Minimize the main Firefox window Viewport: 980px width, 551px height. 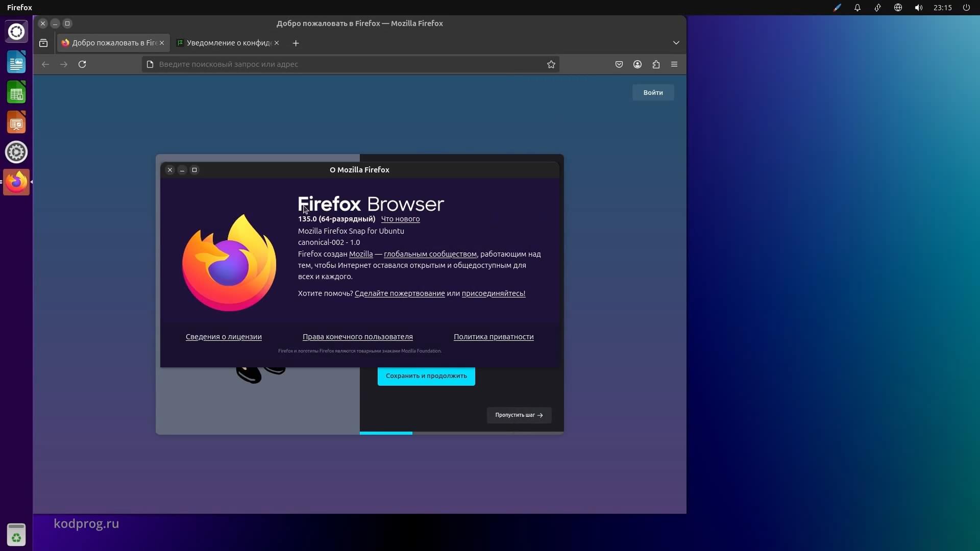pyautogui.click(x=55, y=23)
